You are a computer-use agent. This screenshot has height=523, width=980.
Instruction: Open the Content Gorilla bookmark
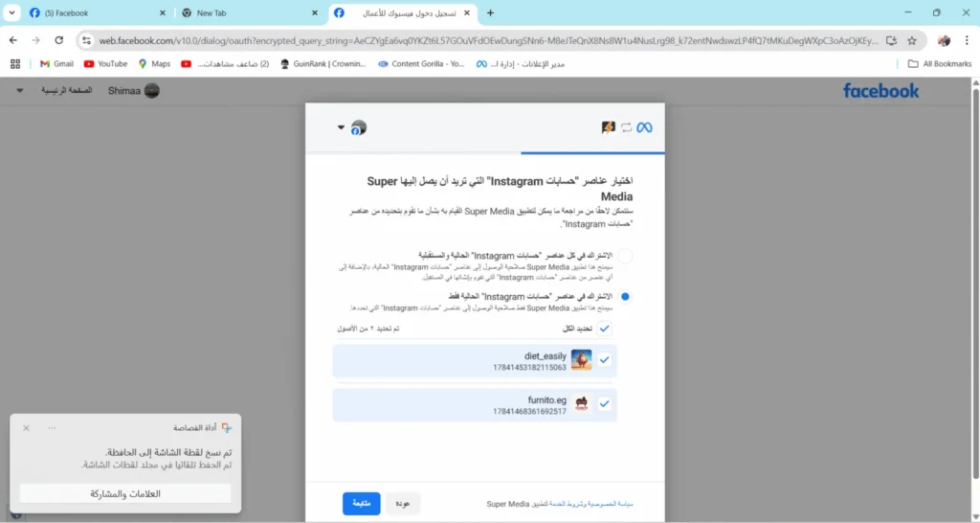(421, 64)
